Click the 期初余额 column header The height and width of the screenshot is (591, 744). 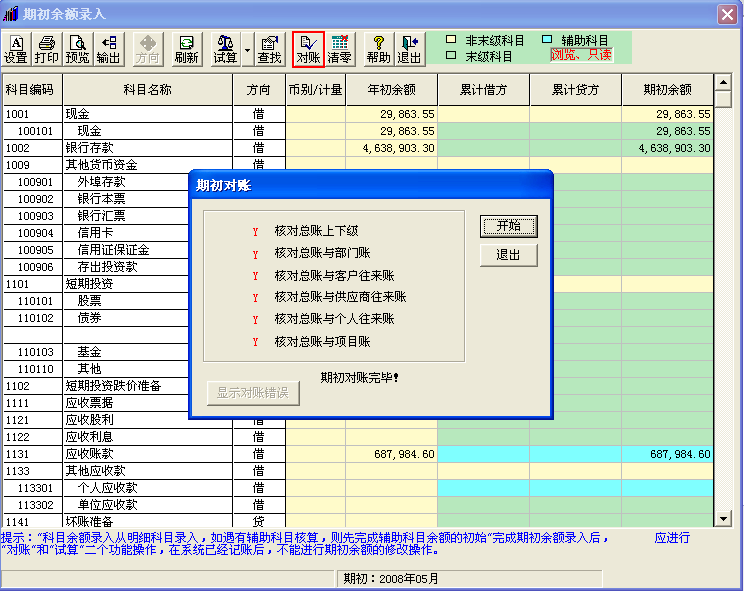[667, 90]
